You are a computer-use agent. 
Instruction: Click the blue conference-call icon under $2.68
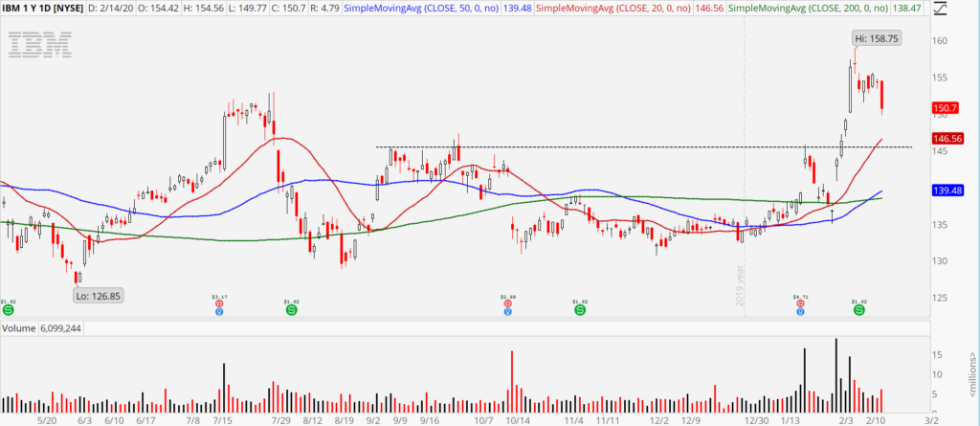coord(507,310)
